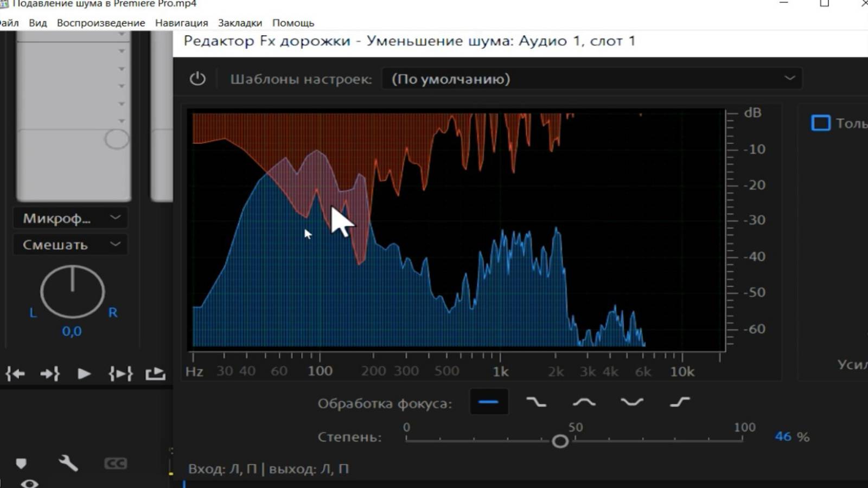Click the export/share icon next to playback controls
868x488 pixels.
[x=155, y=373]
